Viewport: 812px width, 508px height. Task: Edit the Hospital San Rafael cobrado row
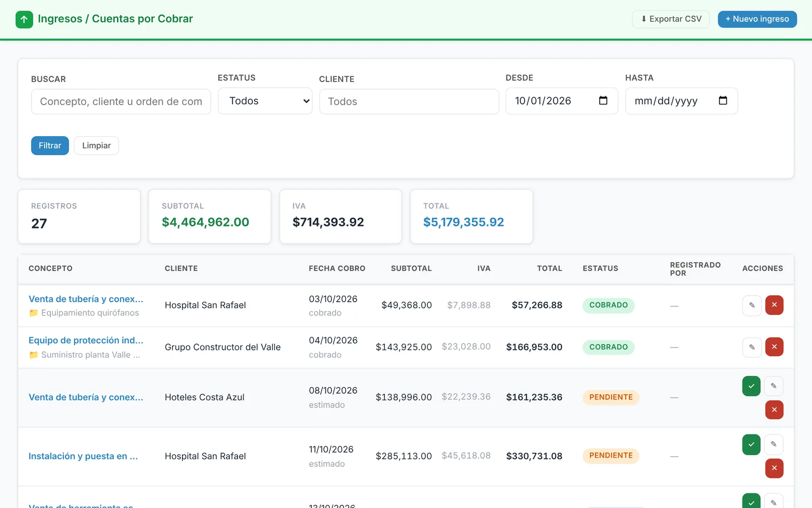click(752, 305)
